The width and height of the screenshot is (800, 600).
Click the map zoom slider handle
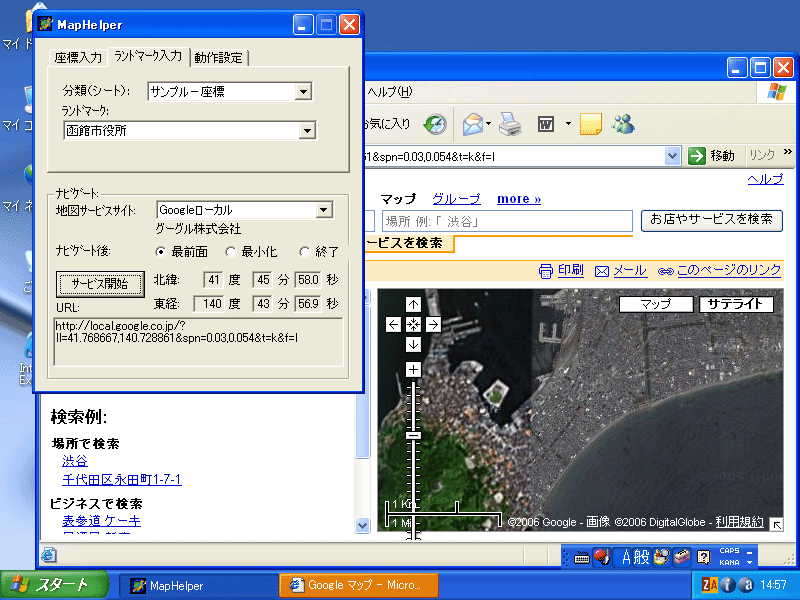pos(413,435)
